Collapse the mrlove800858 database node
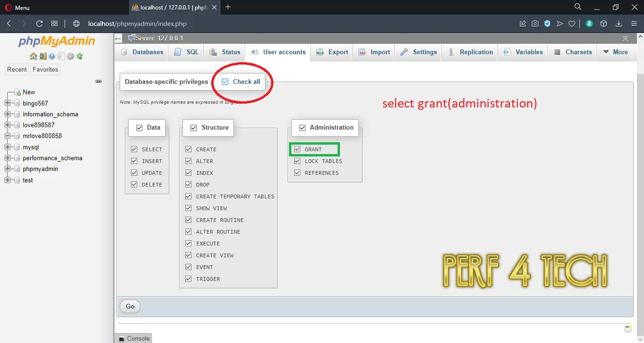This screenshot has height=343, width=644. (8, 136)
